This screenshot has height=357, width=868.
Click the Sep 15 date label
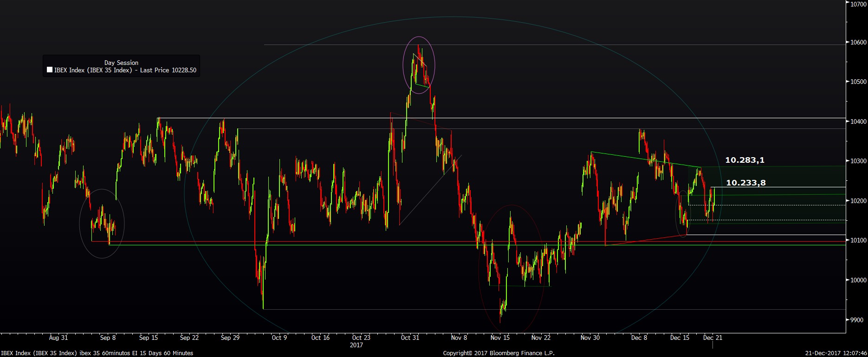tap(149, 338)
